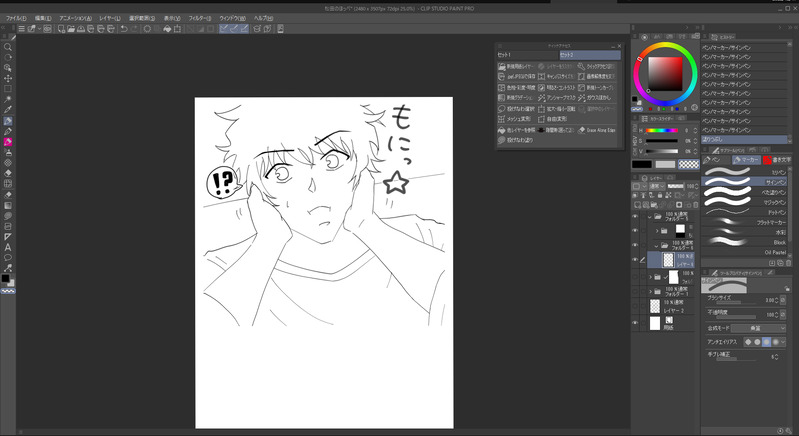
Task: Select the Auto select magic wand tool
Action: 8,99
